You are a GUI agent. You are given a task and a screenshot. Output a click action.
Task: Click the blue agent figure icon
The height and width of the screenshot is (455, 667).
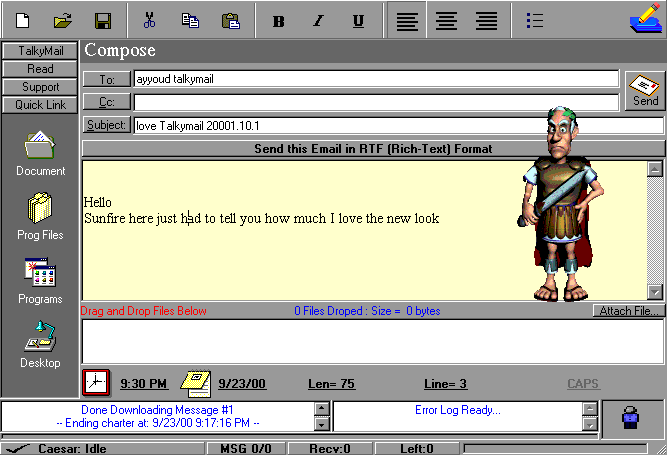point(630,417)
